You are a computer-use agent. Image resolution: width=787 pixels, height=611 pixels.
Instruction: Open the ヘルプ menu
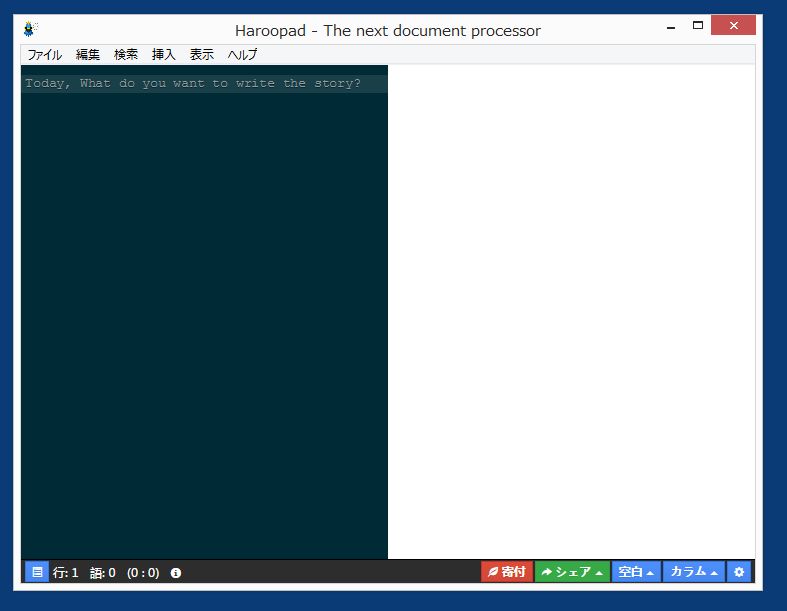tap(242, 54)
